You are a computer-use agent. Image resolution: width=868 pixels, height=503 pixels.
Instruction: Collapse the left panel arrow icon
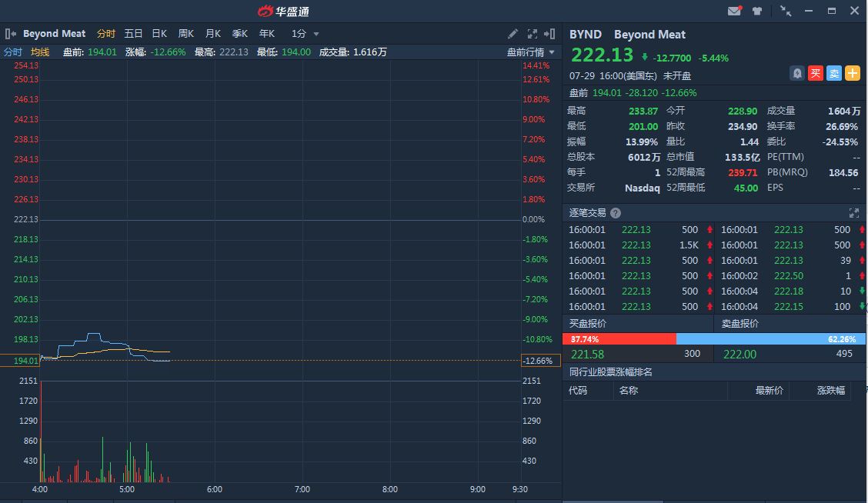pyautogui.click(x=11, y=34)
